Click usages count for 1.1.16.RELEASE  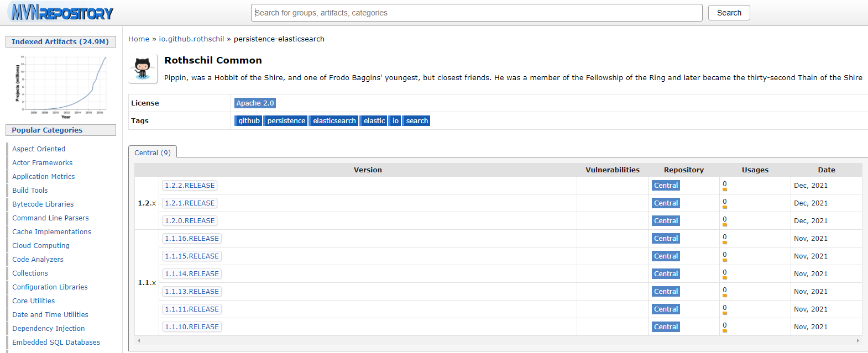click(x=725, y=238)
